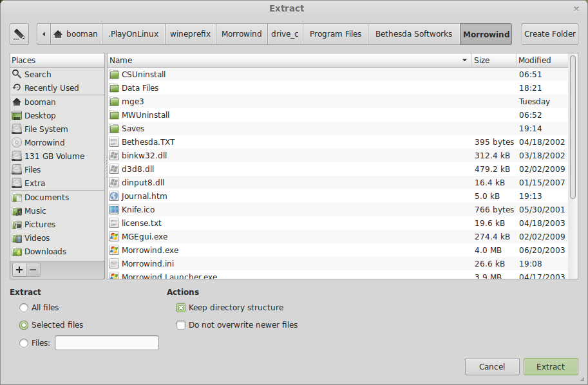Screen dimensions: 588x385
Task: Click the Create Folder button
Action: (x=550, y=34)
